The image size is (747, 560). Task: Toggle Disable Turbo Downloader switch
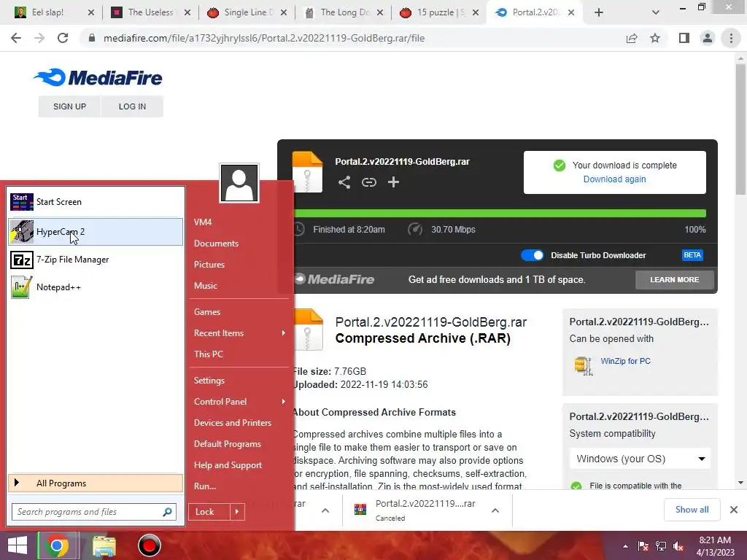(x=532, y=255)
